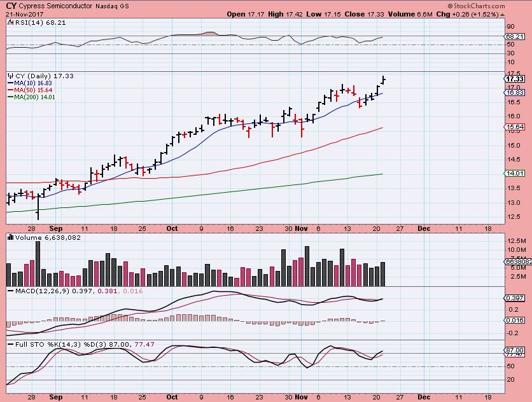Image resolution: width=532 pixels, height=402 pixels.
Task: Click the tallest volume bar in late August
Action: tap(38, 263)
